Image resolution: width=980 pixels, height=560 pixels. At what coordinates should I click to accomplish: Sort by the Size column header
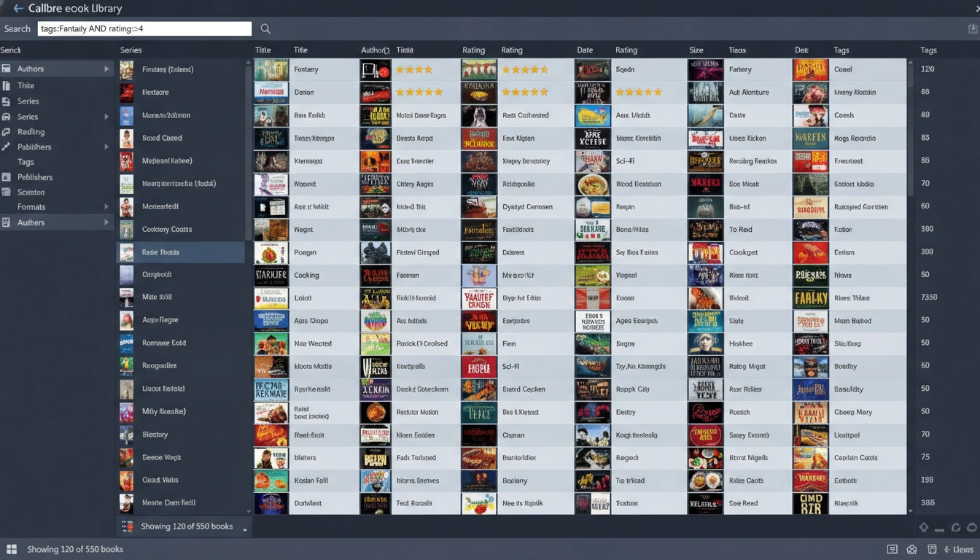click(696, 50)
